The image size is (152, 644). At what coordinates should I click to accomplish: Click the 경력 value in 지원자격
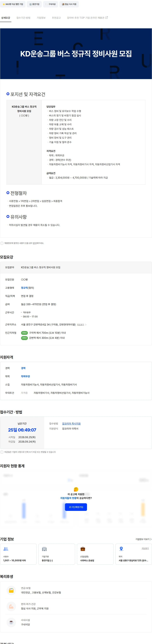point(23,368)
